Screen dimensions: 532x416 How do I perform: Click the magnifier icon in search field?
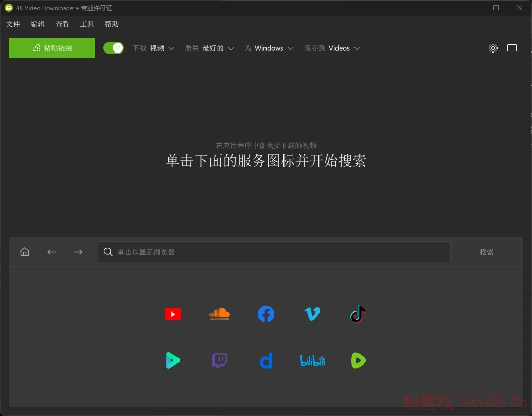point(108,252)
